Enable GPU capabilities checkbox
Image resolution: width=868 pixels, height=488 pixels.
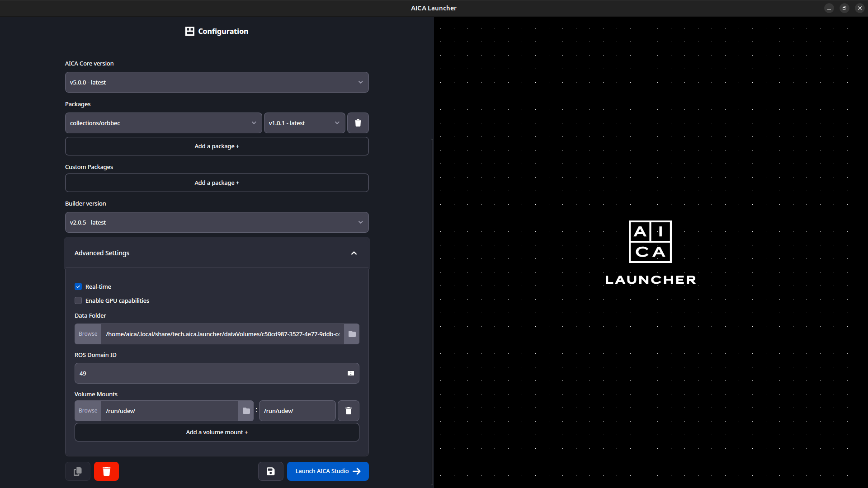78,300
